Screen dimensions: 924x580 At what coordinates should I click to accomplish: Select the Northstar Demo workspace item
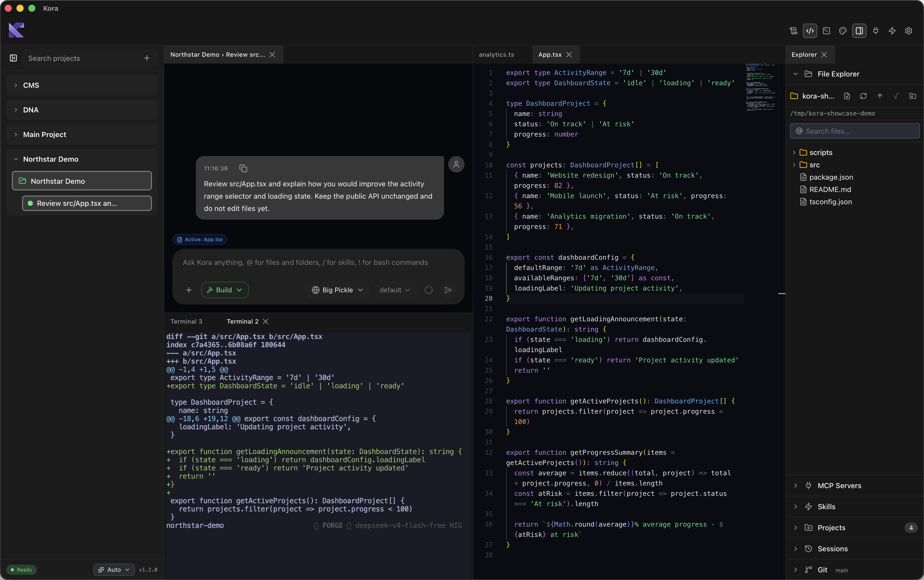pos(82,181)
